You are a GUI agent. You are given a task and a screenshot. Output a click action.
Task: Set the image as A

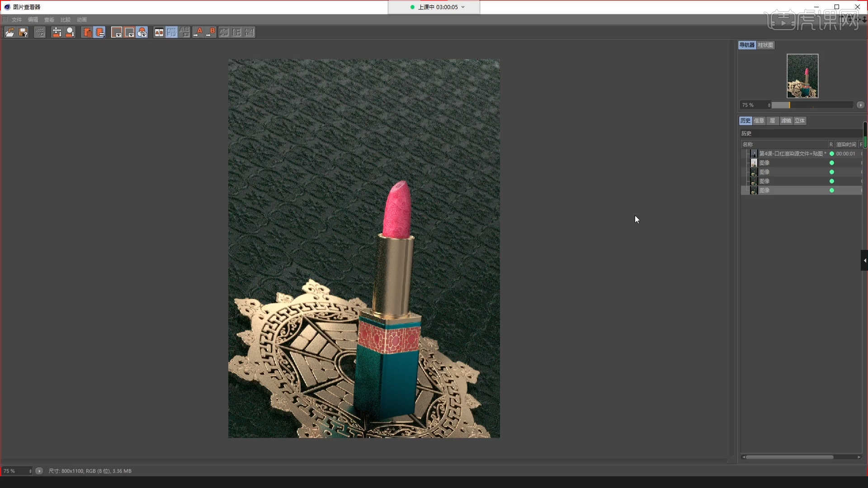pos(198,32)
